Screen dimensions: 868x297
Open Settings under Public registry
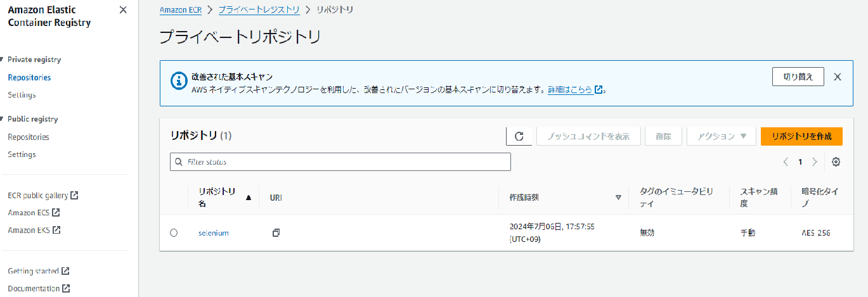[22, 155]
